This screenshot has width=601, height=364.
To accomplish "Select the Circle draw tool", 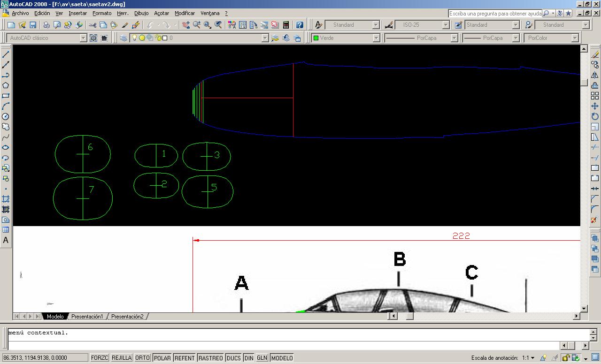I will (x=6, y=116).
